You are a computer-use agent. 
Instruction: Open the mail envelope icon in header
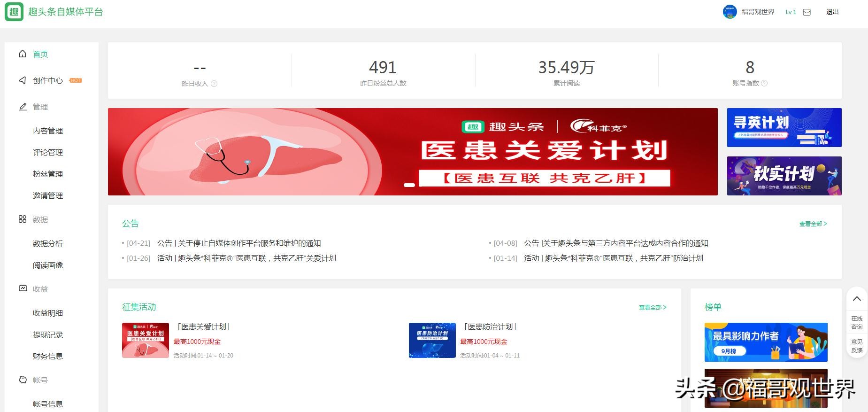[807, 12]
